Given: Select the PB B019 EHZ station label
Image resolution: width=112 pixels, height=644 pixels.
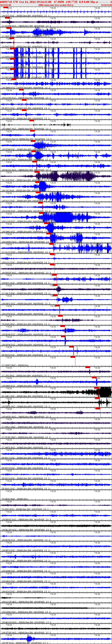Looking at the screenshot, I should [26, 478].
